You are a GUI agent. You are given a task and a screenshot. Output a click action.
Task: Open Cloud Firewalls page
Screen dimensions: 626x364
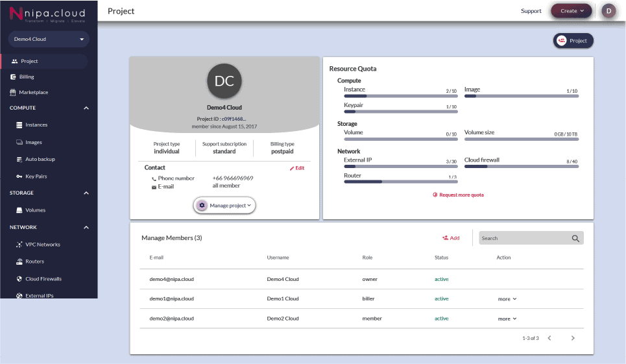click(43, 278)
